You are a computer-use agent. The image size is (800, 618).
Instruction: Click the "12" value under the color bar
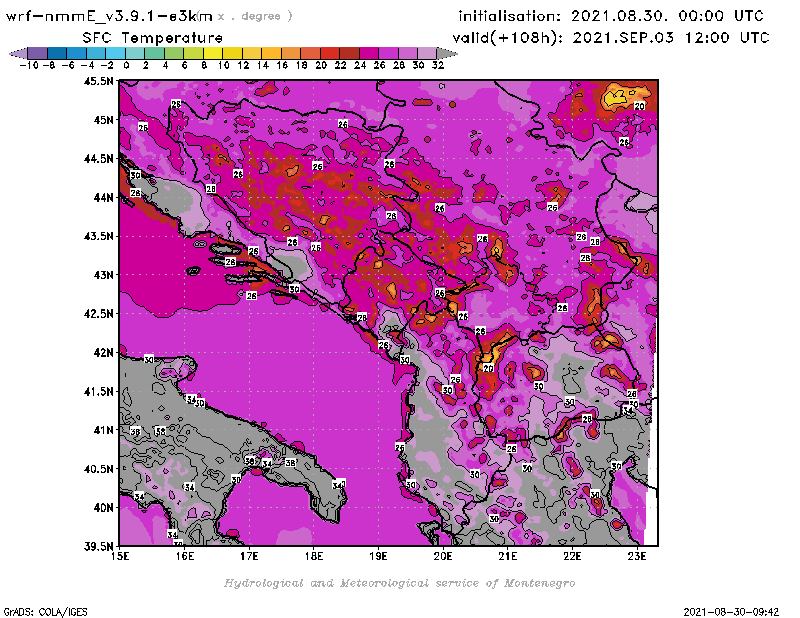243,66
